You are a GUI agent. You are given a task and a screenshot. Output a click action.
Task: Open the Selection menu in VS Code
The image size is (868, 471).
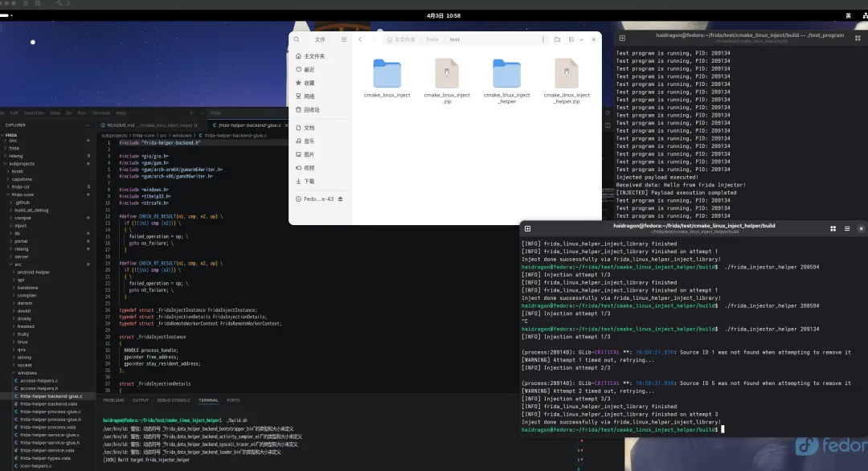34,113
